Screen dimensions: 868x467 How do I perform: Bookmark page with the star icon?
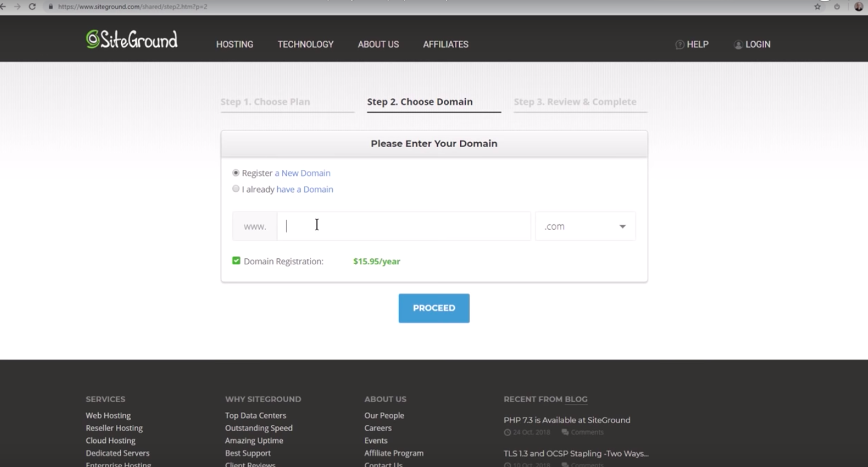(x=818, y=6)
